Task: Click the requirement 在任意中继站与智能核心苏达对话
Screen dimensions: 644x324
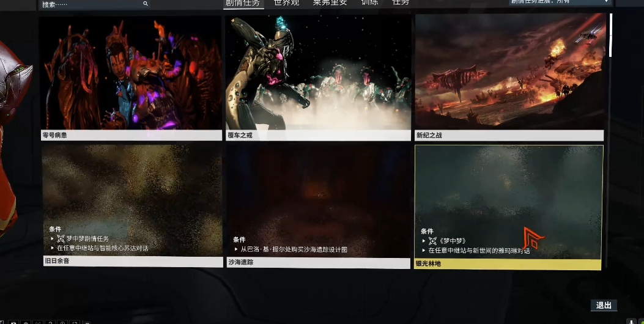Action: click(103, 248)
